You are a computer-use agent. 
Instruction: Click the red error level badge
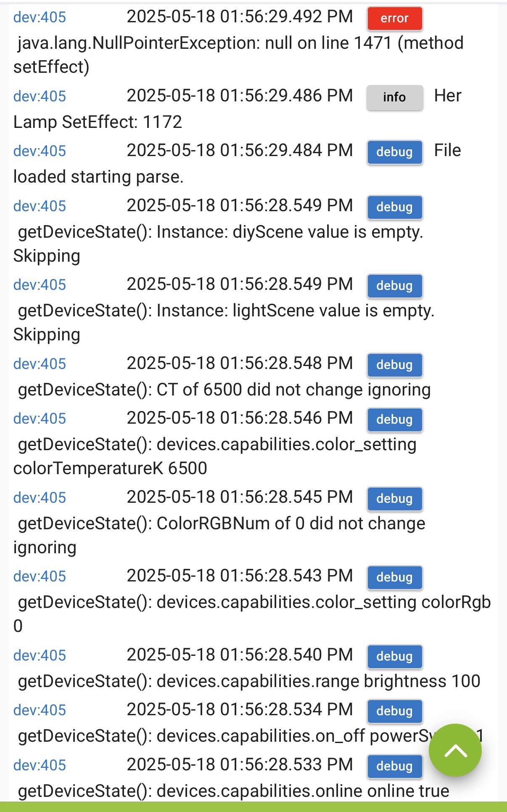[394, 19]
